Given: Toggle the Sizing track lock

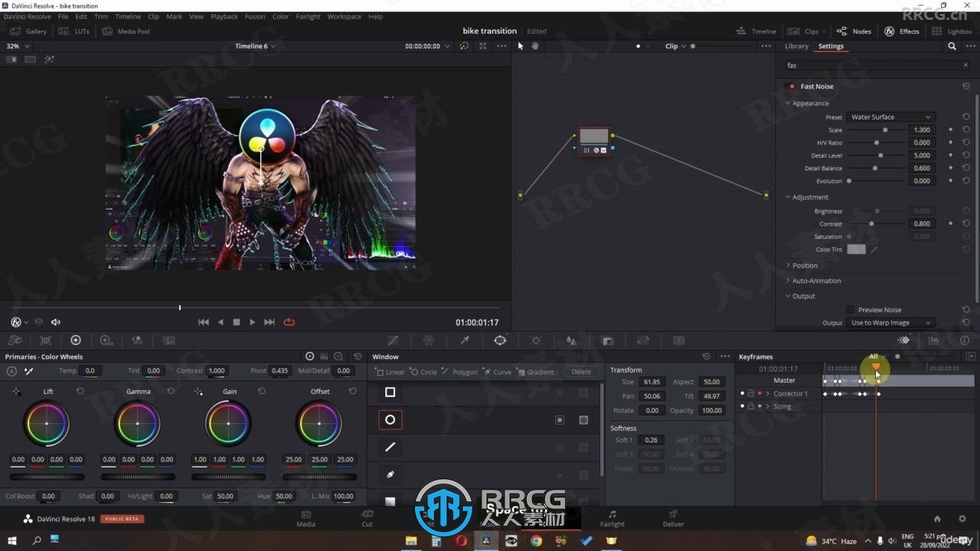Looking at the screenshot, I should (750, 406).
